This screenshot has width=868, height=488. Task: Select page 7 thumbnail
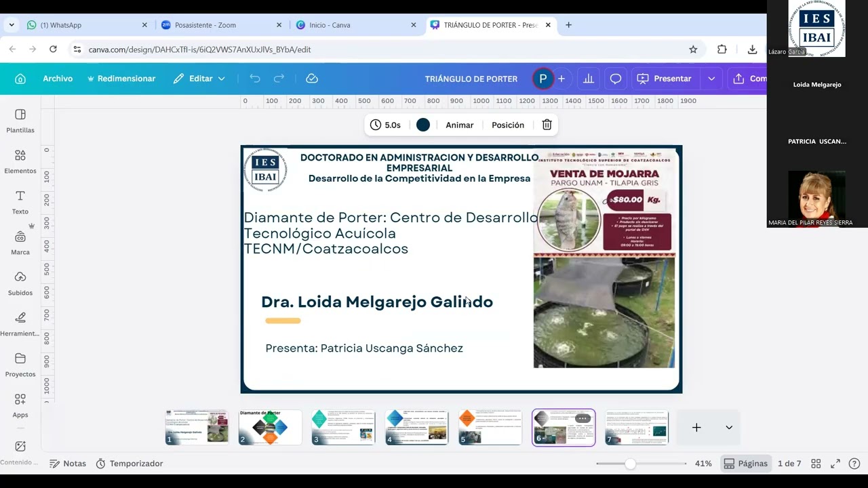coord(637,428)
